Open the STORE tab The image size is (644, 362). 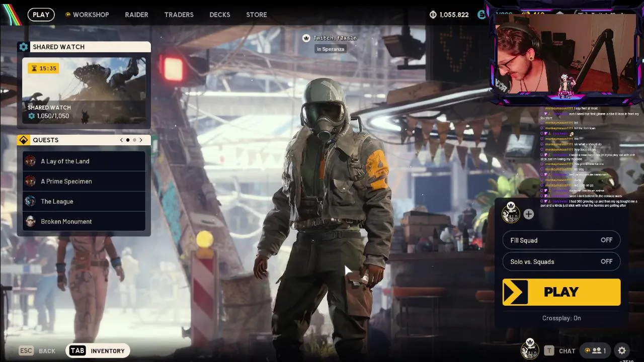tap(257, 15)
